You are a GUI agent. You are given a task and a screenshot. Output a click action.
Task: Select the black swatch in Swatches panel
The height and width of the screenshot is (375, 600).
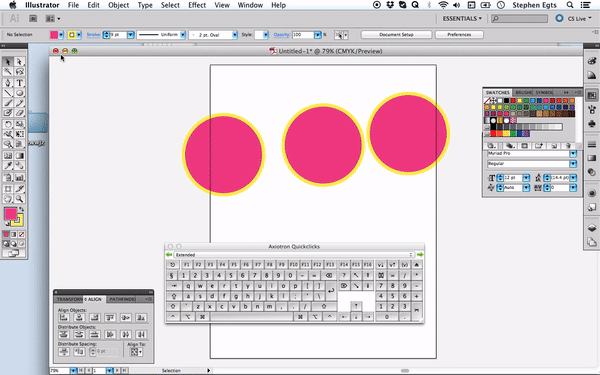tap(506, 101)
